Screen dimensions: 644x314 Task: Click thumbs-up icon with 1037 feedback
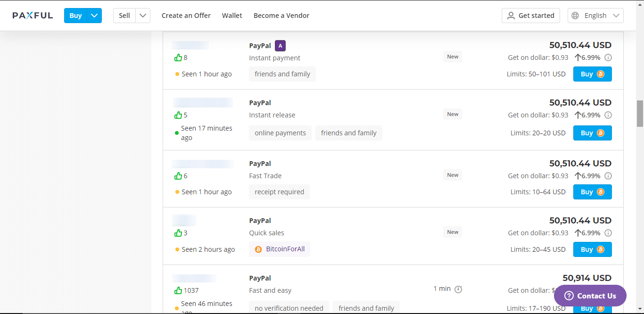pyautogui.click(x=178, y=290)
